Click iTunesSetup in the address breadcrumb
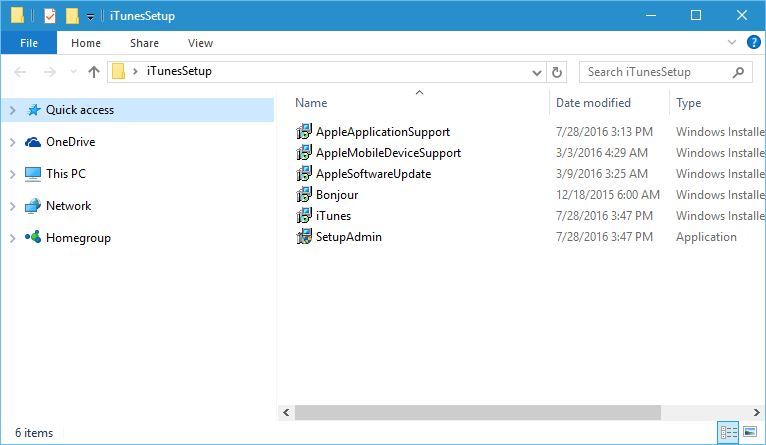 tap(179, 71)
